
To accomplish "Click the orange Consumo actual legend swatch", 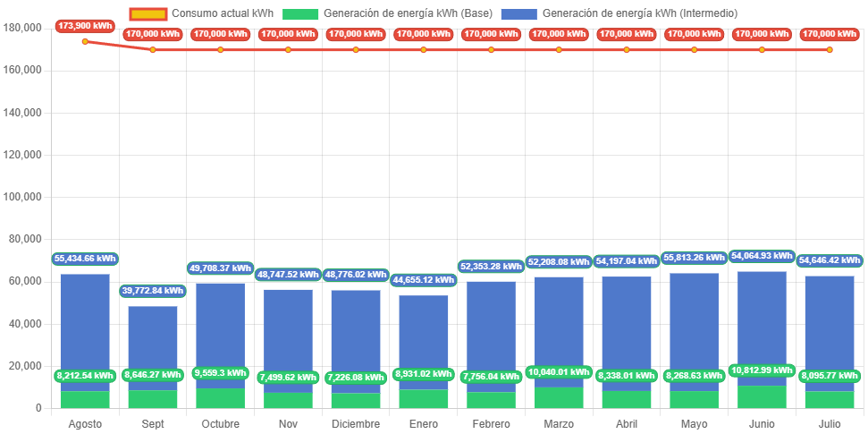I will click(147, 13).
